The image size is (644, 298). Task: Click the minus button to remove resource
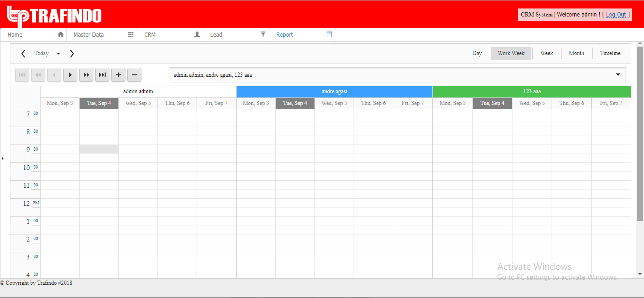(134, 75)
